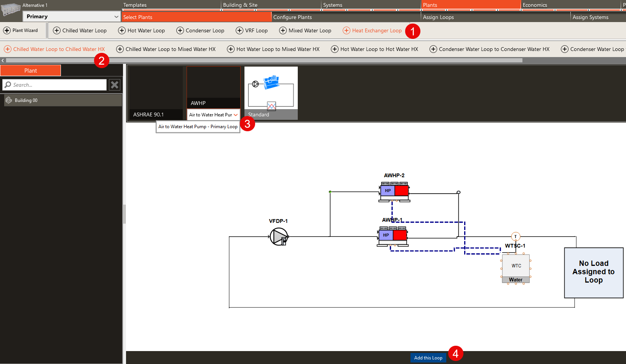Viewport: 626px width, 364px height.
Task: Choose Air to Water Heat Pump - Primary Loop
Action: (198, 127)
